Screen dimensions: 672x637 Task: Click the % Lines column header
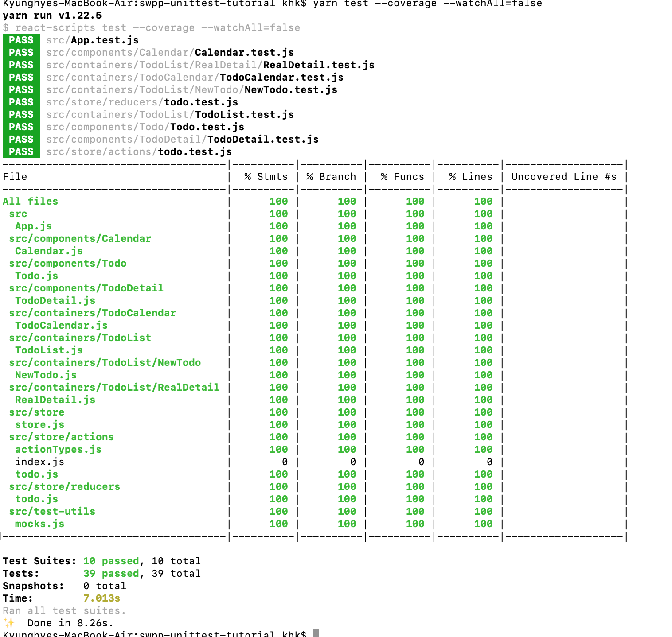[471, 177]
